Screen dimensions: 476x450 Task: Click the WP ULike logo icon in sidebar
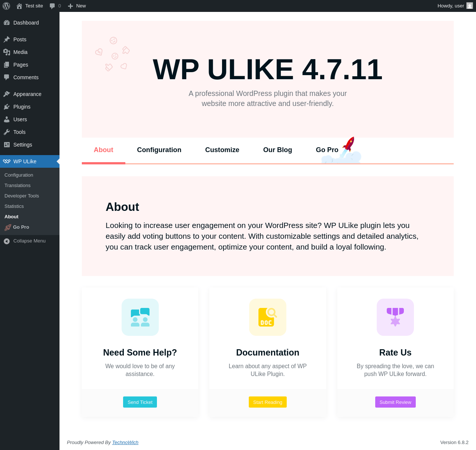click(x=7, y=161)
